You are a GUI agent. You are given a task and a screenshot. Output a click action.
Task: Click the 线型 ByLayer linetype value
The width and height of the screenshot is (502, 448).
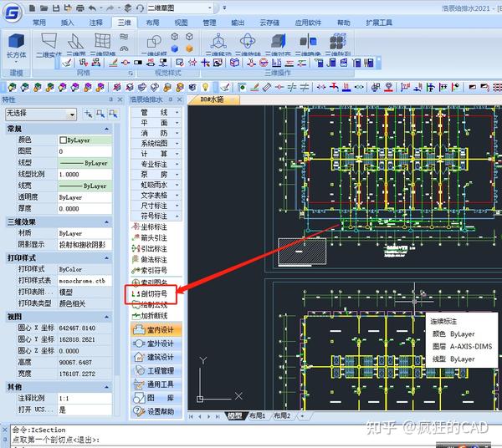coord(85,163)
